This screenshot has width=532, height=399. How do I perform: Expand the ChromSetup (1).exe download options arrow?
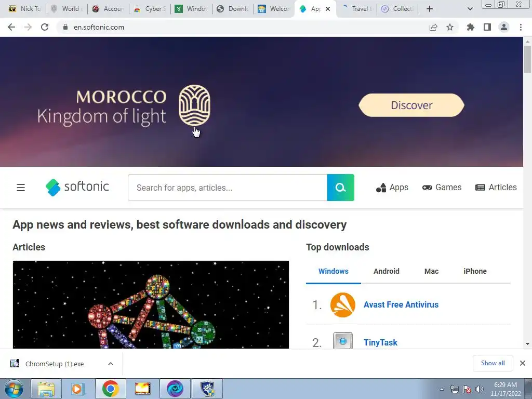(110, 364)
